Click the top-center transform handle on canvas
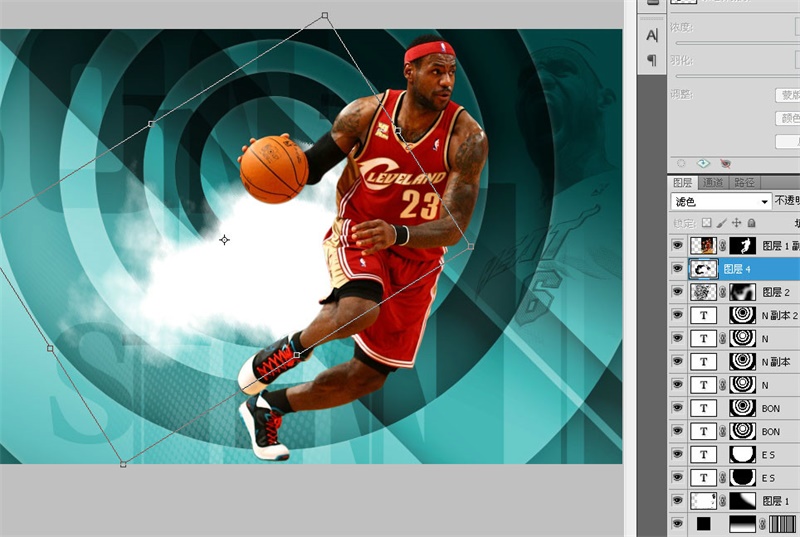Viewport: 800px width, 537px height. 325,16
